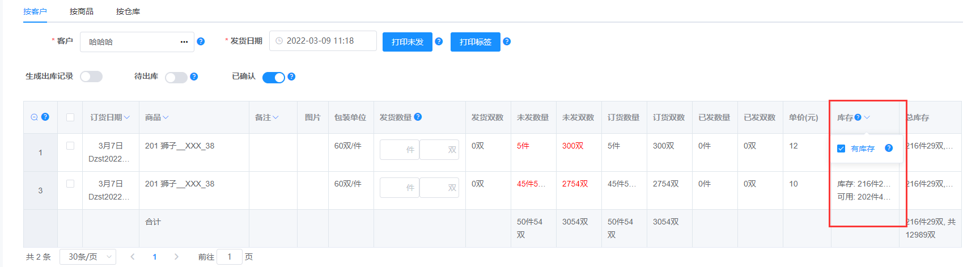The image size is (980, 267).
Task: Click help icon next to 打印未发 button
Action: (439, 41)
